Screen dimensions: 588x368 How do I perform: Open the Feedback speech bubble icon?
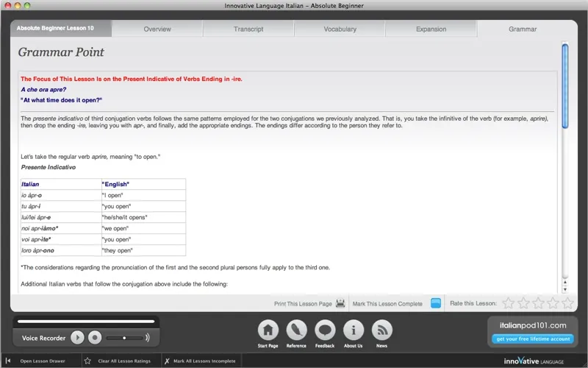(325, 330)
